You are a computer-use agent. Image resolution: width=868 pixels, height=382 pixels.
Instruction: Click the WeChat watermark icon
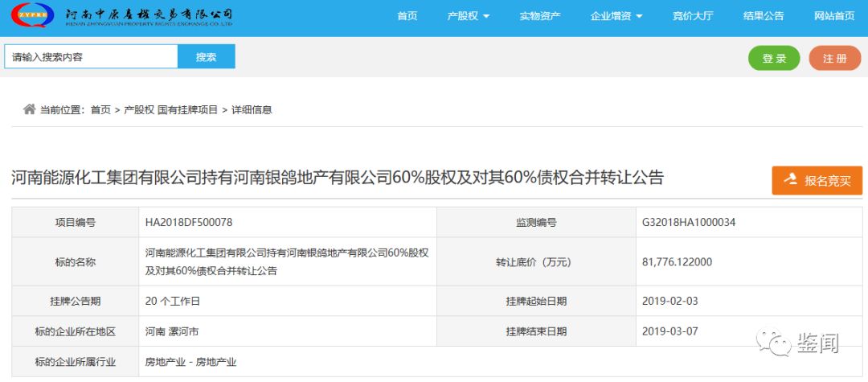778,344
